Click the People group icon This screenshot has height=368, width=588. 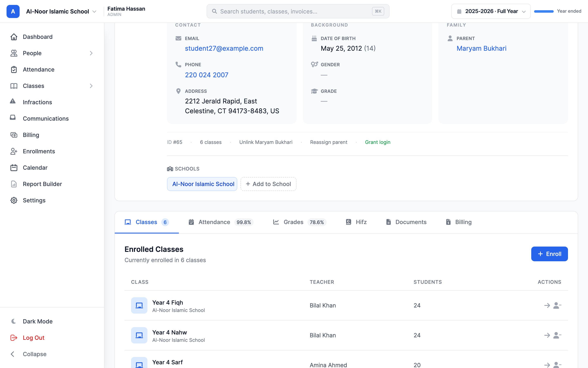pyautogui.click(x=14, y=53)
